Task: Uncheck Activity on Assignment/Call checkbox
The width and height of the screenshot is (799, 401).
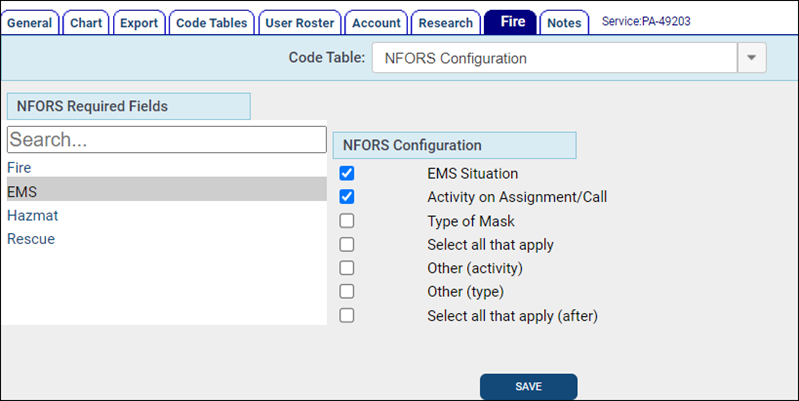Action: pos(347,197)
